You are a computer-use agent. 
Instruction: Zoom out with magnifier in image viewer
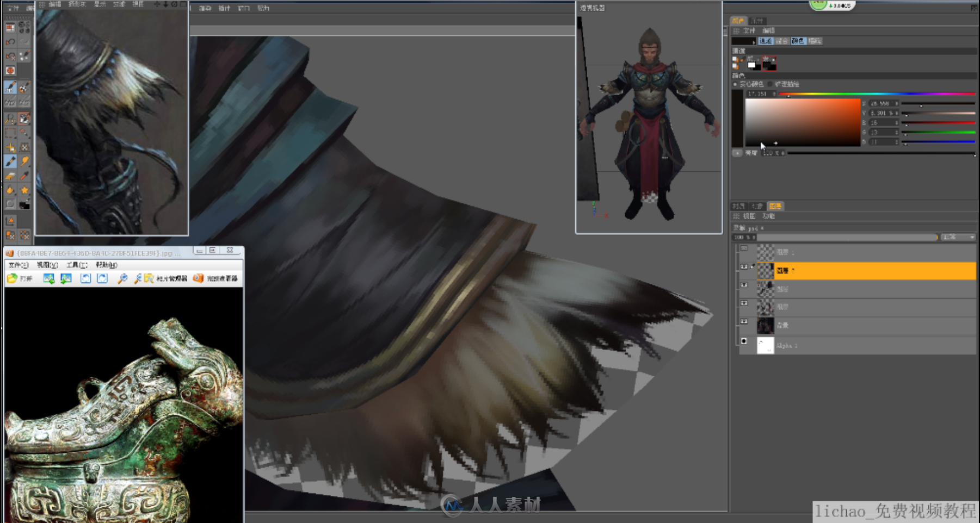point(138,278)
